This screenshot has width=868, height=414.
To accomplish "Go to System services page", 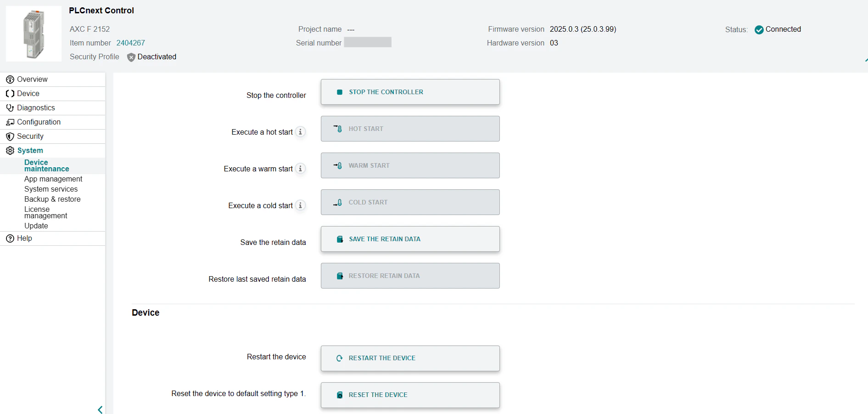I will click(x=51, y=189).
